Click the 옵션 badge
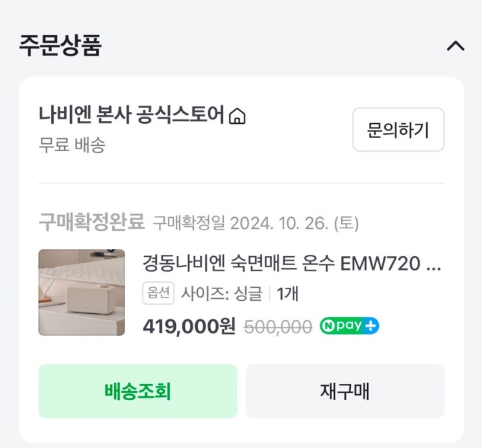This screenshot has height=448, width=482. (158, 294)
